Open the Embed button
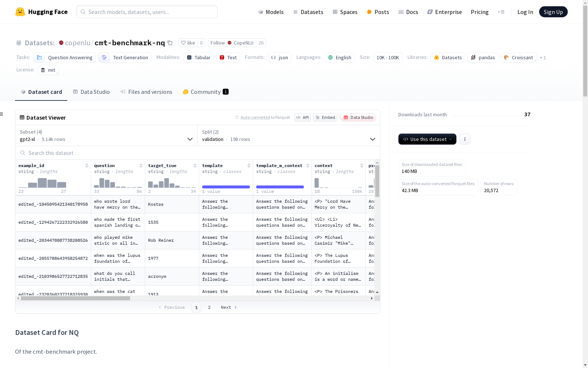This screenshot has width=588, height=368. click(325, 117)
